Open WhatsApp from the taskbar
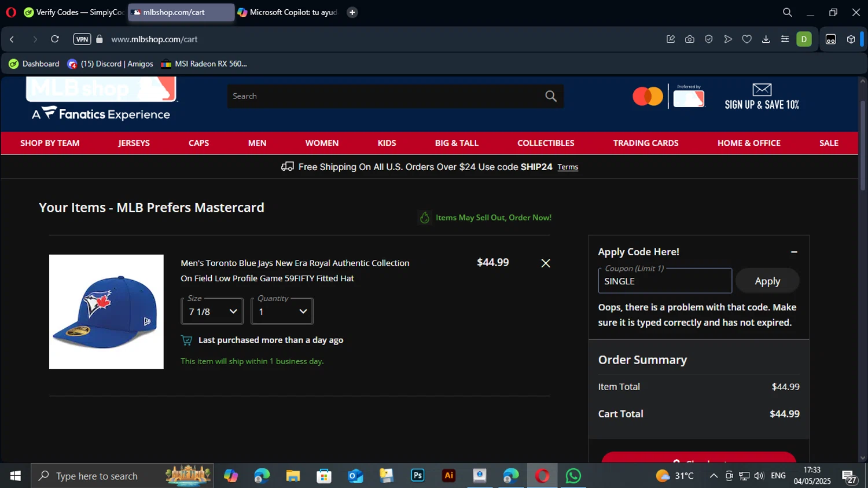 tap(573, 476)
